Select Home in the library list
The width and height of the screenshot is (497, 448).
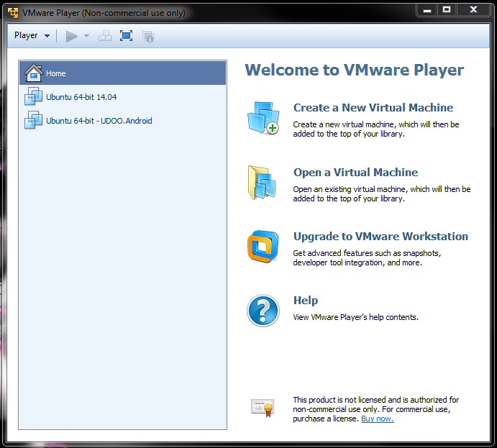click(x=123, y=73)
